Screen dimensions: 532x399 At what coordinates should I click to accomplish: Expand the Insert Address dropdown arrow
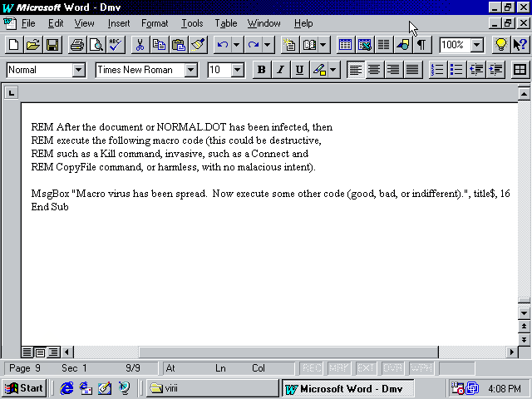click(x=323, y=45)
